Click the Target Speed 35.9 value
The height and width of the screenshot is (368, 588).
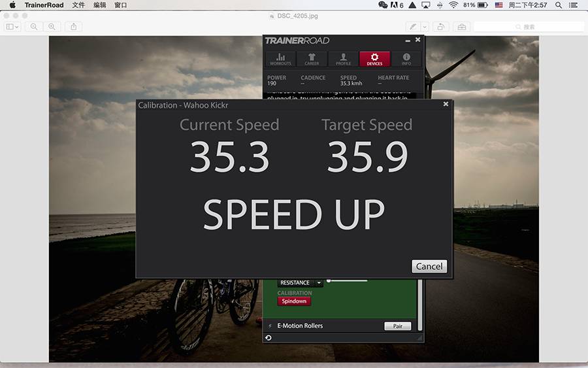click(x=367, y=156)
